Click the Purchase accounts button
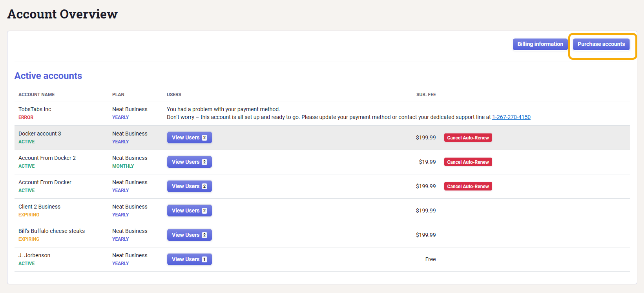The width and height of the screenshot is (644, 293). pyautogui.click(x=601, y=44)
